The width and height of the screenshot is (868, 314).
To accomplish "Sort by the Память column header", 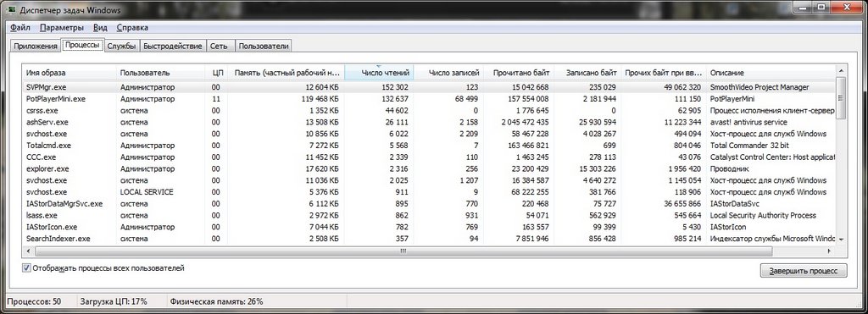I will (x=286, y=73).
